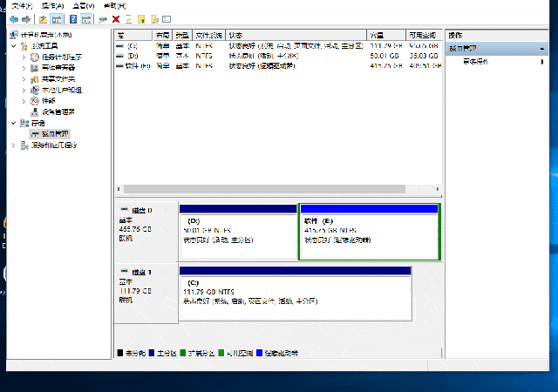This screenshot has width=558, height=392.
Task: Select the (D:) volume row in the list
Action: [x=278, y=56]
